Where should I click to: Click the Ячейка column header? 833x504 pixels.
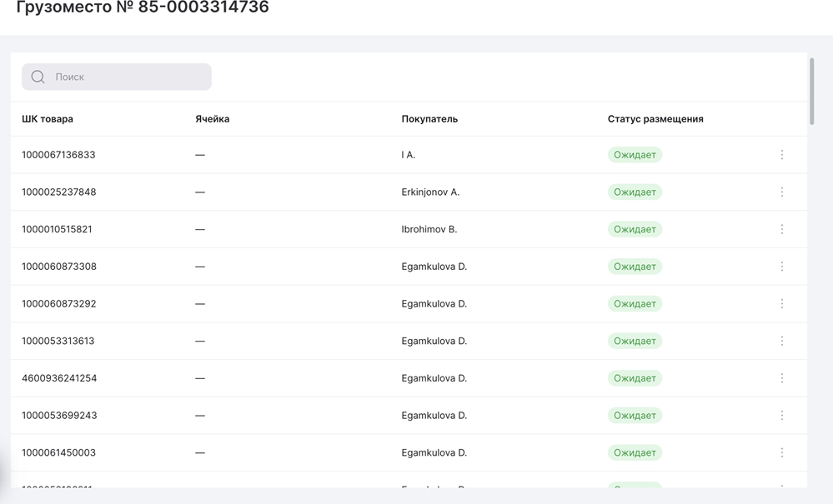click(x=212, y=119)
